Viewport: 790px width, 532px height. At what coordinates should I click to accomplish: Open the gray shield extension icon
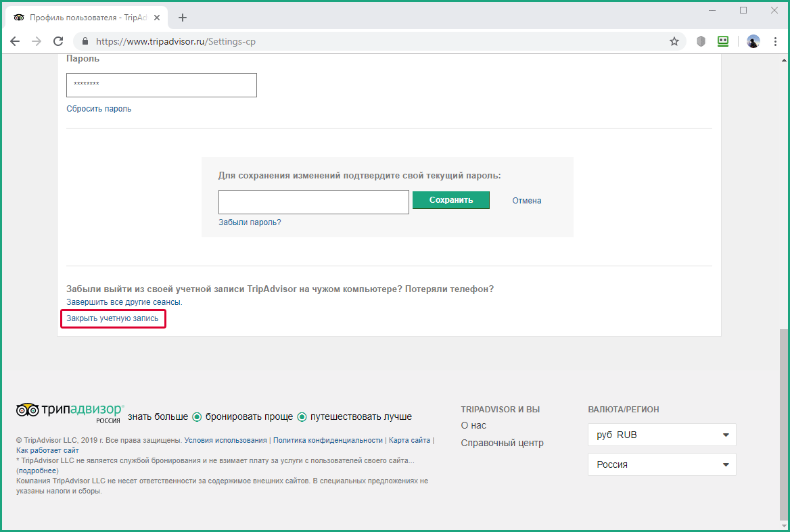coord(701,41)
